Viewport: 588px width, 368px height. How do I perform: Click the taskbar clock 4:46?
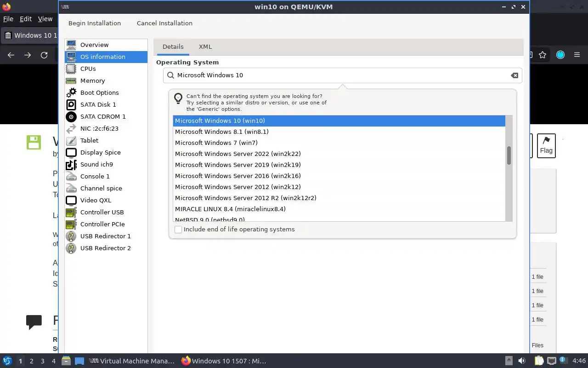tap(579, 361)
